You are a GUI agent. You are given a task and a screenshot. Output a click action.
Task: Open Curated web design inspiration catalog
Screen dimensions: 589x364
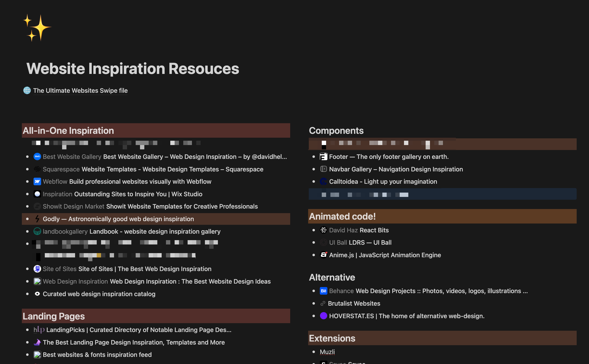(99, 294)
